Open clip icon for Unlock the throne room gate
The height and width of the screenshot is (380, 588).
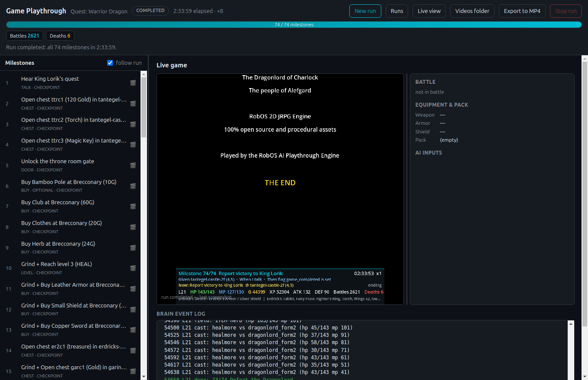tap(133, 165)
